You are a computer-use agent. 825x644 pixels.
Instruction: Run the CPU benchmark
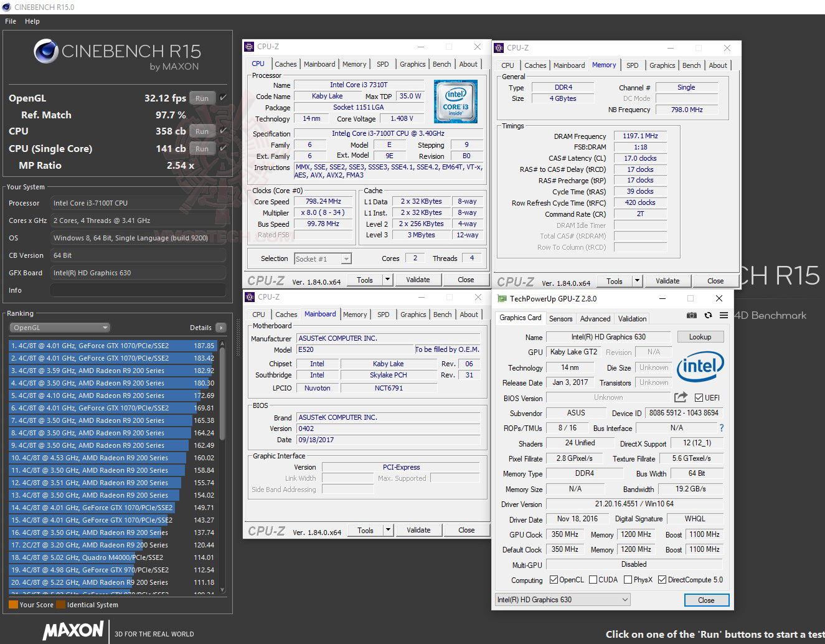tap(202, 131)
